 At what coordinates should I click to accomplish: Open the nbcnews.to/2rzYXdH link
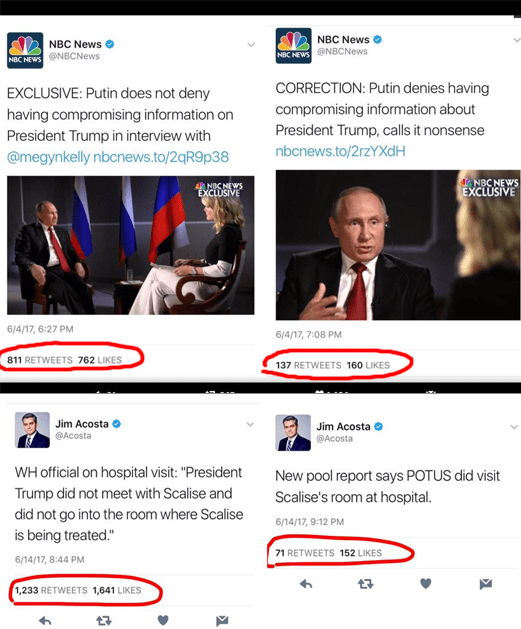tap(340, 151)
